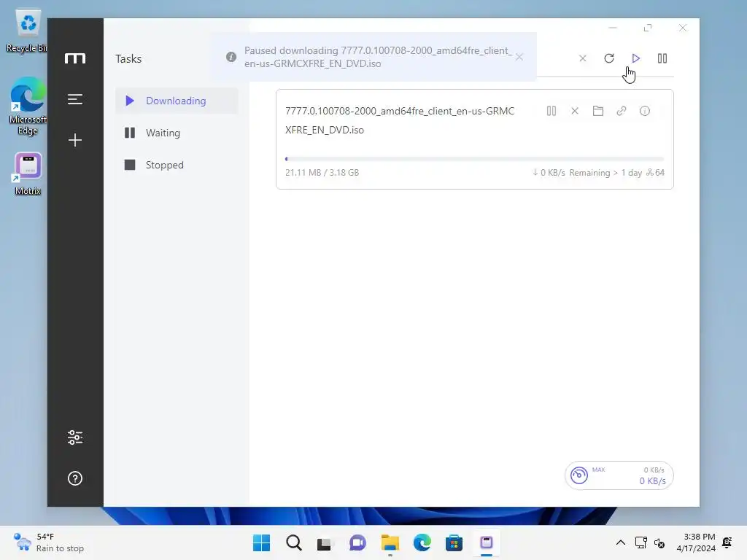Open Microsoft Edge desktop shortcut
This screenshot has height=560, width=747.
(x=28, y=106)
